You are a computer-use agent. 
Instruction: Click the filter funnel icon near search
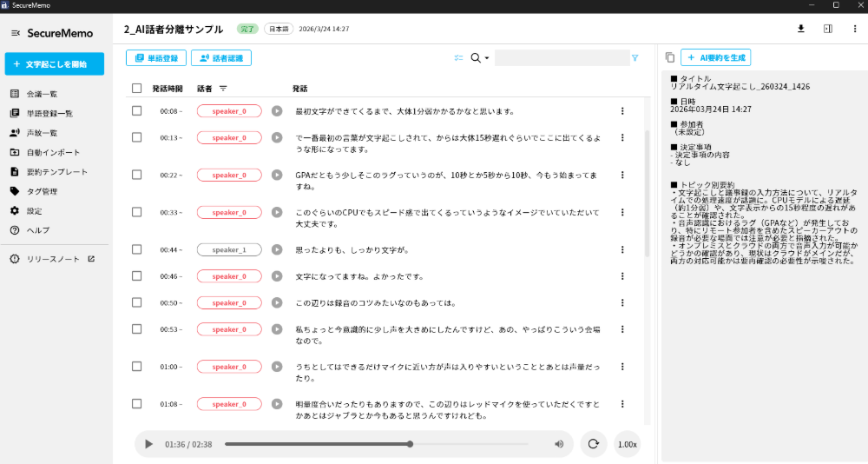(x=635, y=57)
